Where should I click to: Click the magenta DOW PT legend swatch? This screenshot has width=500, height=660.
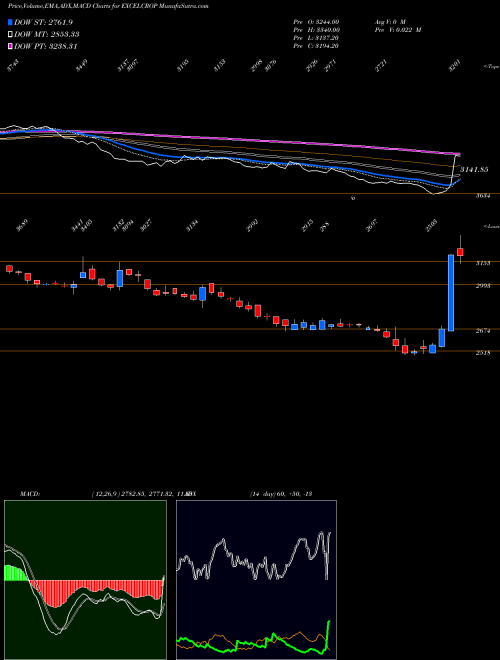(x=10, y=46)
